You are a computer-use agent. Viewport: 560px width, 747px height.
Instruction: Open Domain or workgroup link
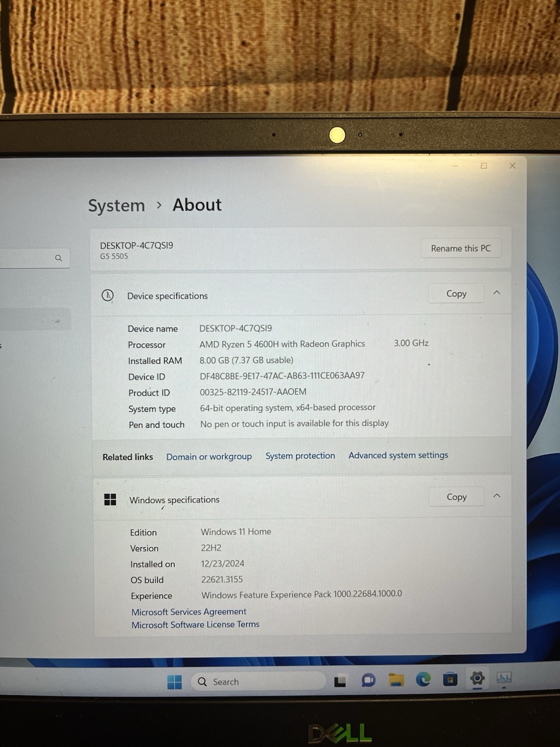(209, 457)
